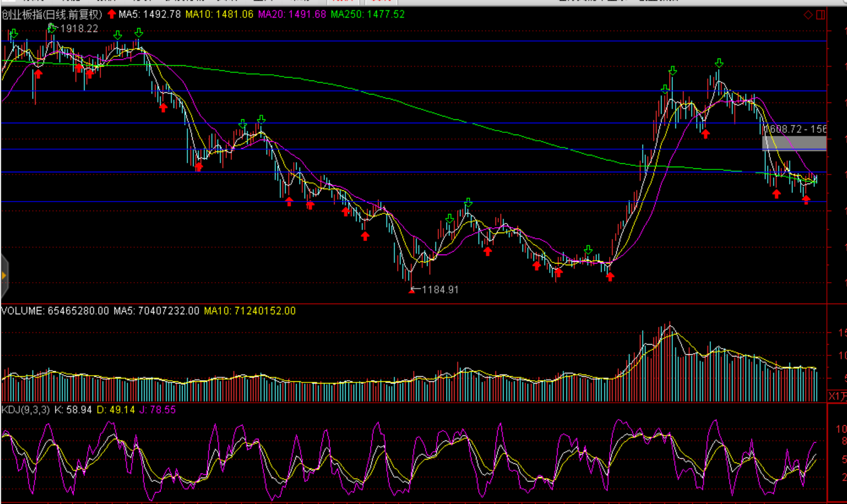The width and height of the screenshot is (847, 504).
Task: Click the small red triangle at the 1184.91 low
Action: click(x=412, y=290)
